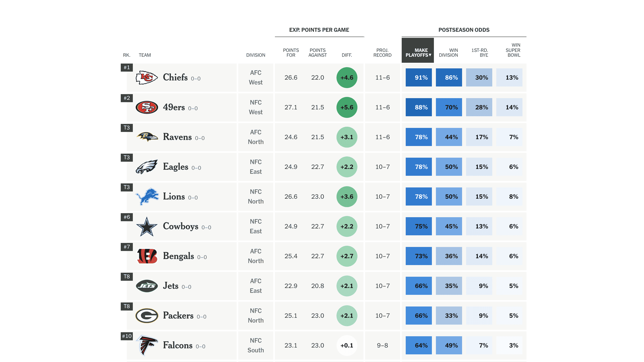This screenshot has height=362, width=644.
Task: Click the Jets team logo
Action: tap(147, 286)
